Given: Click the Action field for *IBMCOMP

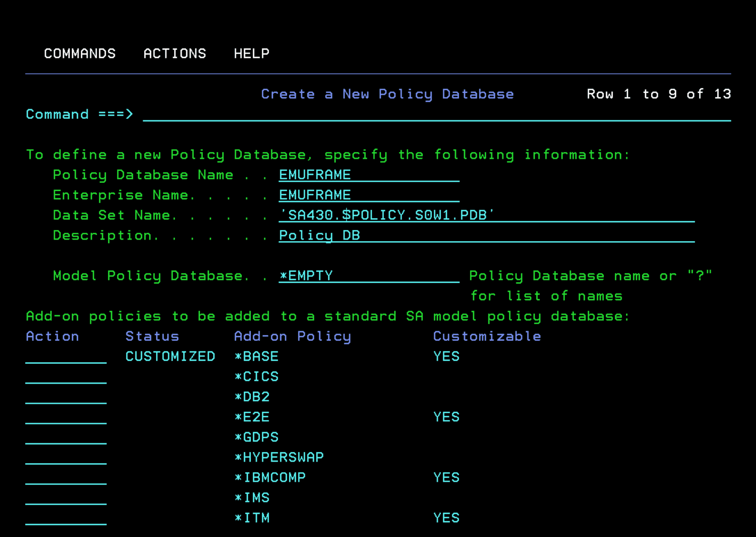Looking at the screenshot, I should (x=66, y=478).
